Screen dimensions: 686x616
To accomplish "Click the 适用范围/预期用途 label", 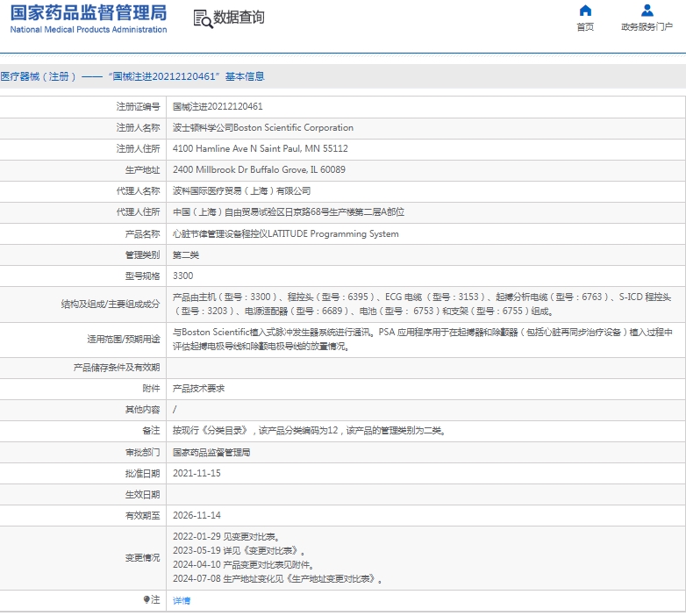I will click(x=124, y=339).
